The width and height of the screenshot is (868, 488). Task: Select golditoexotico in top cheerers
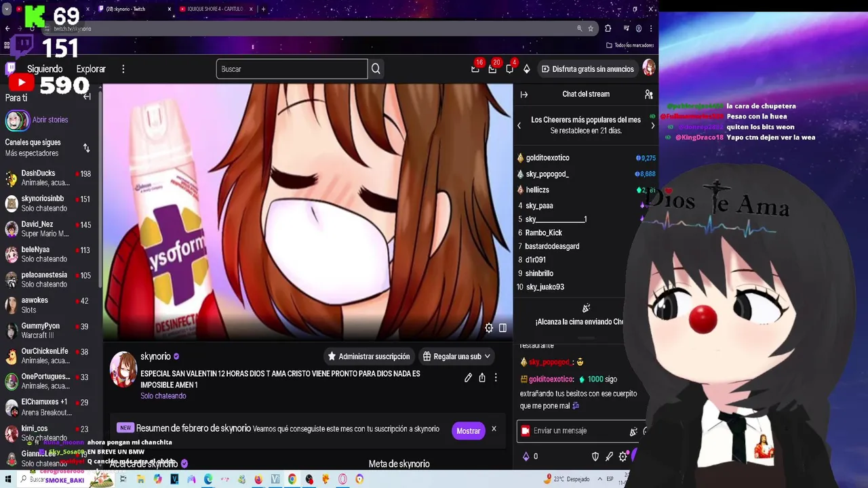(547, 158)
